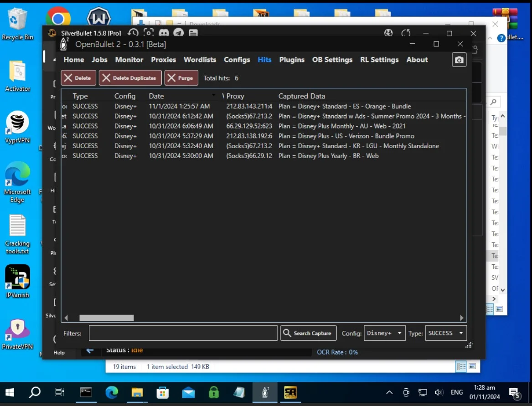Launch PrivateVPN from the desktop

17,334
